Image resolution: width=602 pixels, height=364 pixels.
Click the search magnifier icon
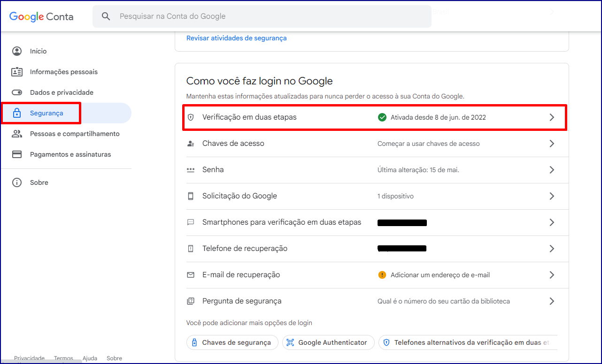coord(106,16)
